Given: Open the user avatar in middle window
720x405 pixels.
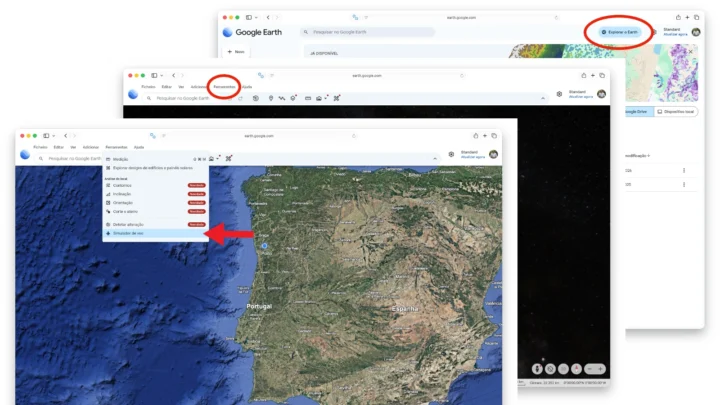Looking at the screenshot, I should click(x=602, y=94).
